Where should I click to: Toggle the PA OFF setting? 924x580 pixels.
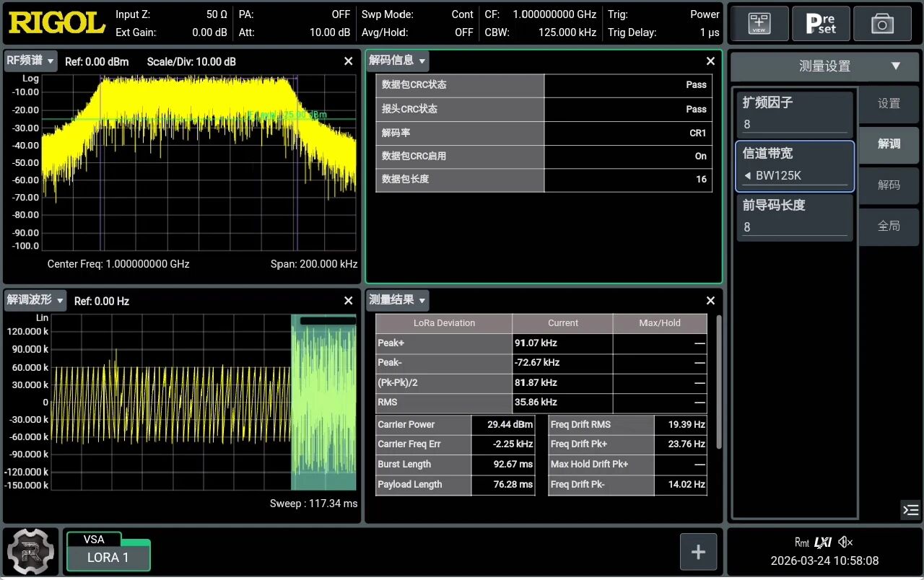coord(294,14)
